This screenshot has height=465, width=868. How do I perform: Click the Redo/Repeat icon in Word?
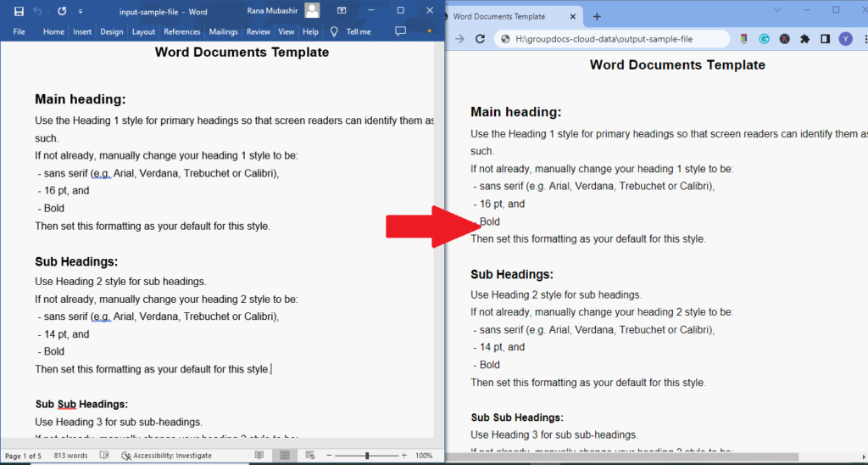coord(62,11)
